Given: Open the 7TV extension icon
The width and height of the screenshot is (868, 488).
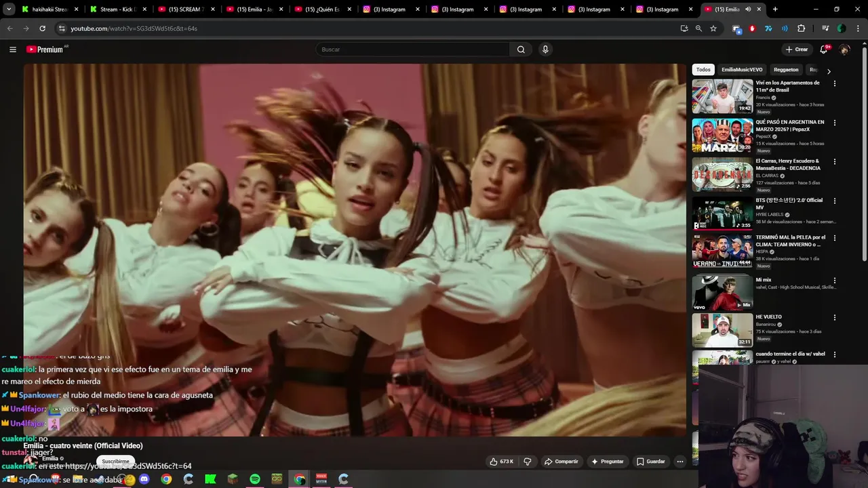Looking at the screenshot, I should click(x=768, y=28).
